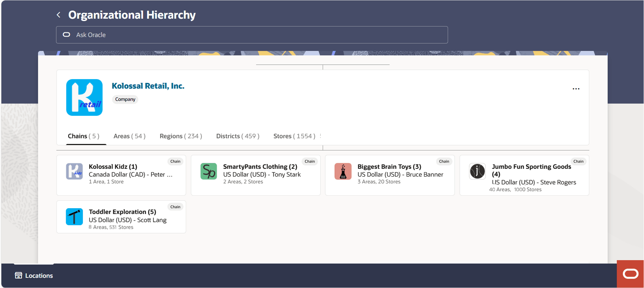Click Chain badge on Toddler Exploration card
This screenshot has width=644, height=288.
175,207
